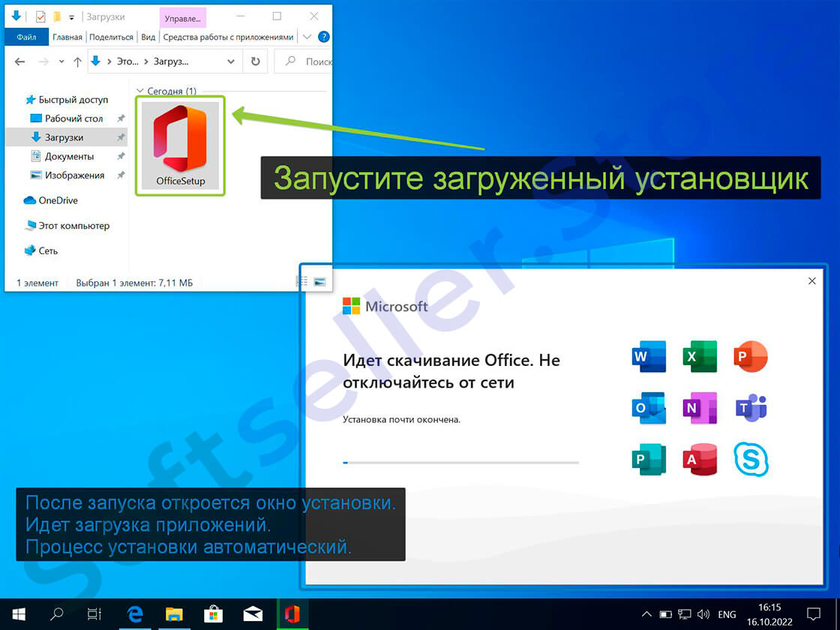Click the Это... breadcrumb in address bar
Viewport: 840px width, 630px height.
pos(127,61)
